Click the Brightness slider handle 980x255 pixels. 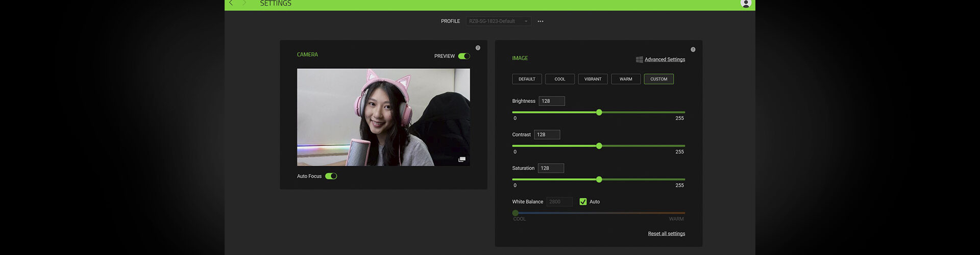(599, 112)
